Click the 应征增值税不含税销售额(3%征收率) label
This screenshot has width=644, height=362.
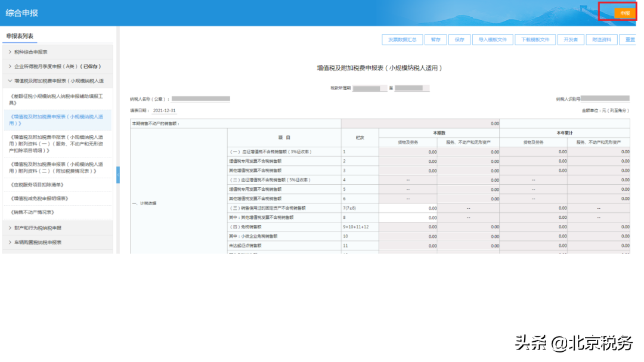pos(271,152)
